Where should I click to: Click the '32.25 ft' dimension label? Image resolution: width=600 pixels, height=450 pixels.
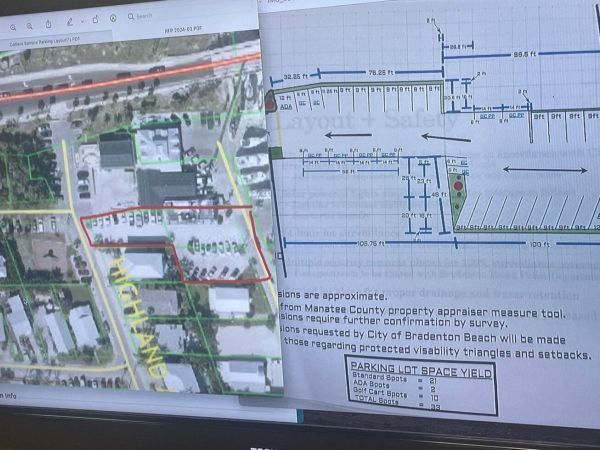click(x=295, y=77)
